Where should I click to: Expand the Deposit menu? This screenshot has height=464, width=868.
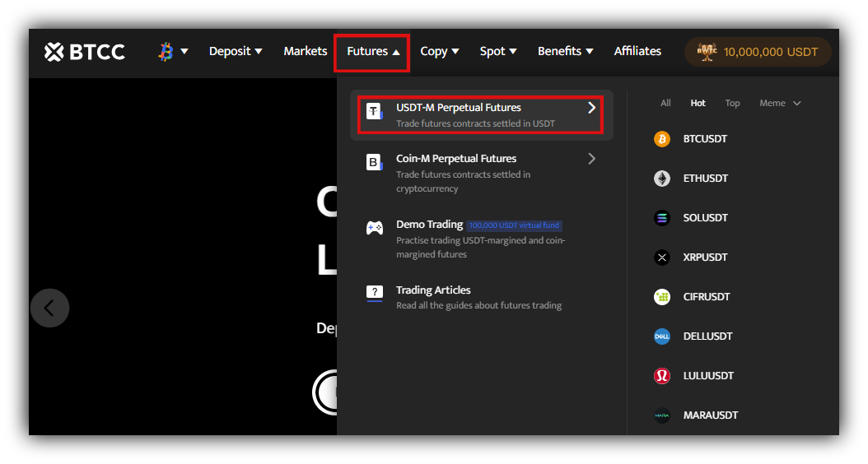(236, 51)
